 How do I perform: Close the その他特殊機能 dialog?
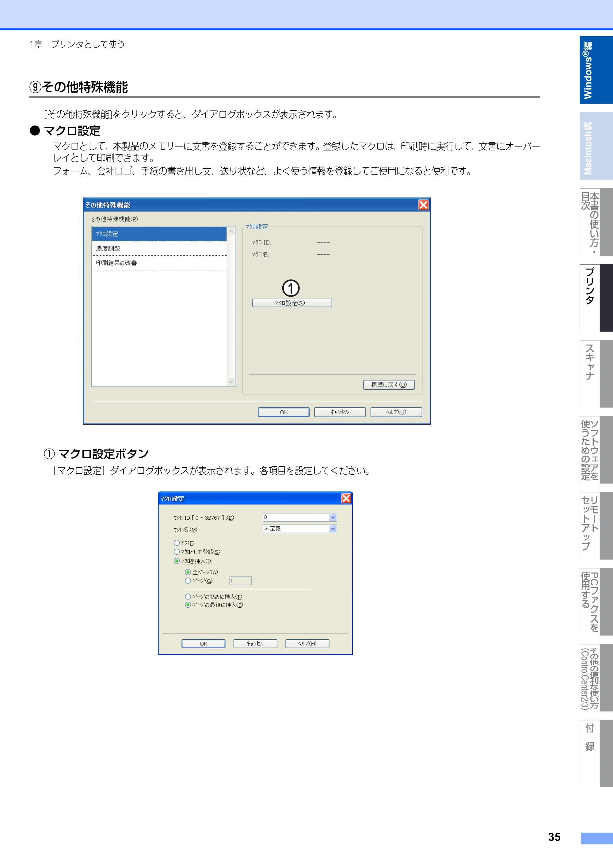(x=423, y=205)
